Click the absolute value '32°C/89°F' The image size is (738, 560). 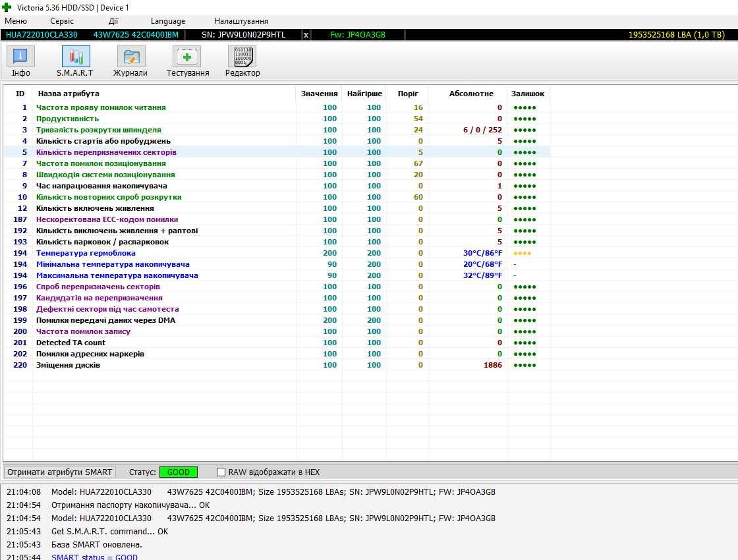tap(482, 275)
